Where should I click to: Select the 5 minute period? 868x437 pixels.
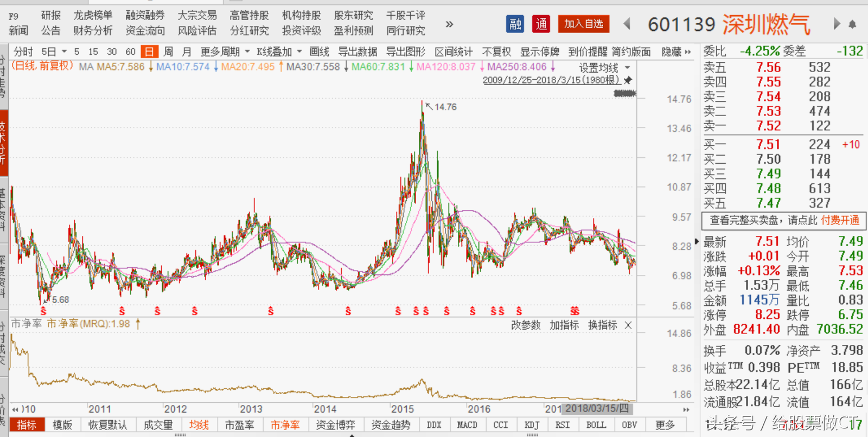(x=76, y=52)
